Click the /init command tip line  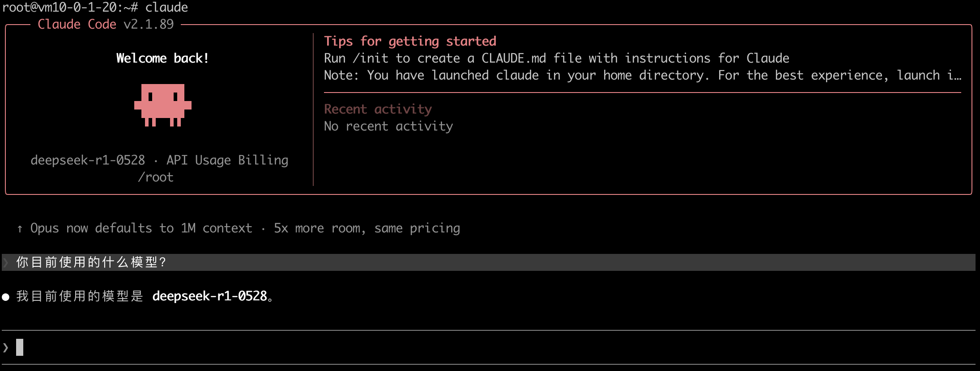[x=556, y=58]
